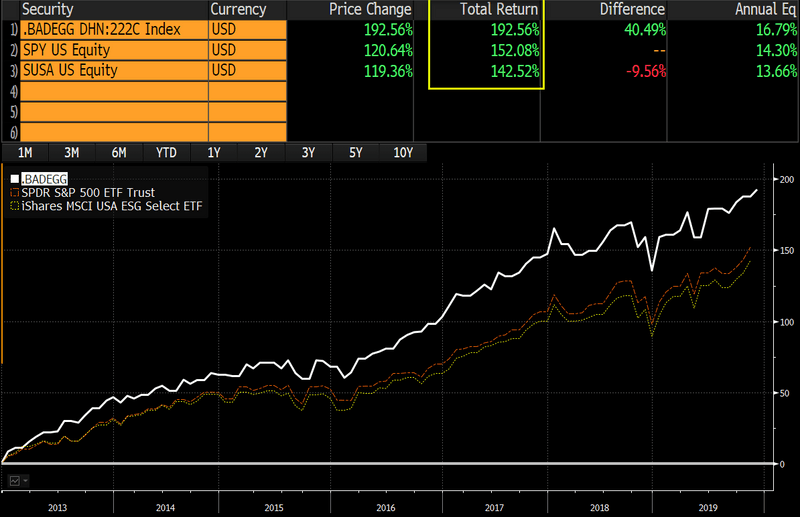Toggle the SPDR S&P 500 ETF Trust legend marker

pos(13,191)
